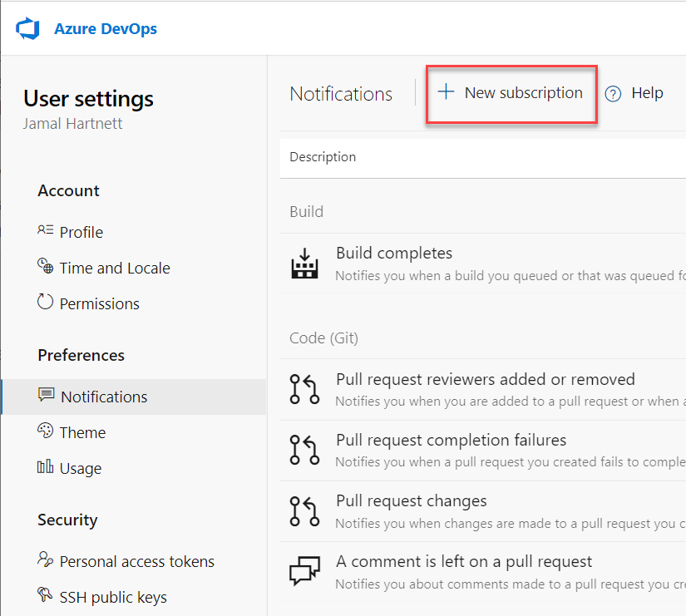Click icon for Pull request reviewers added or removed
This screenshot has width=686, height=616.
pos(304,389)
